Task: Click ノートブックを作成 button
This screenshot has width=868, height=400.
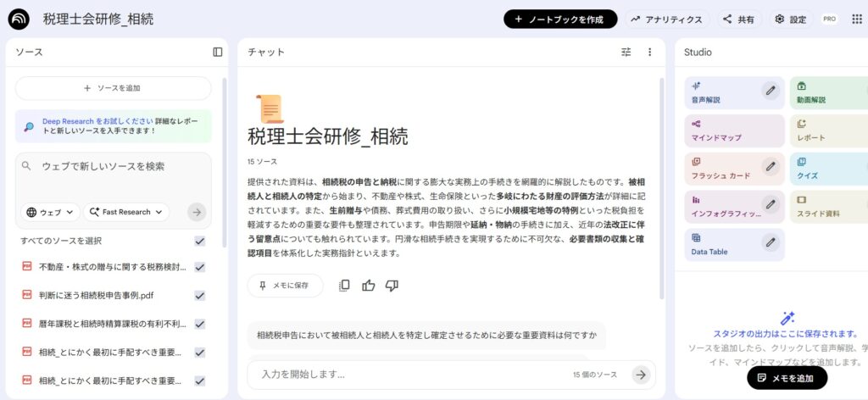Action: 560,19
